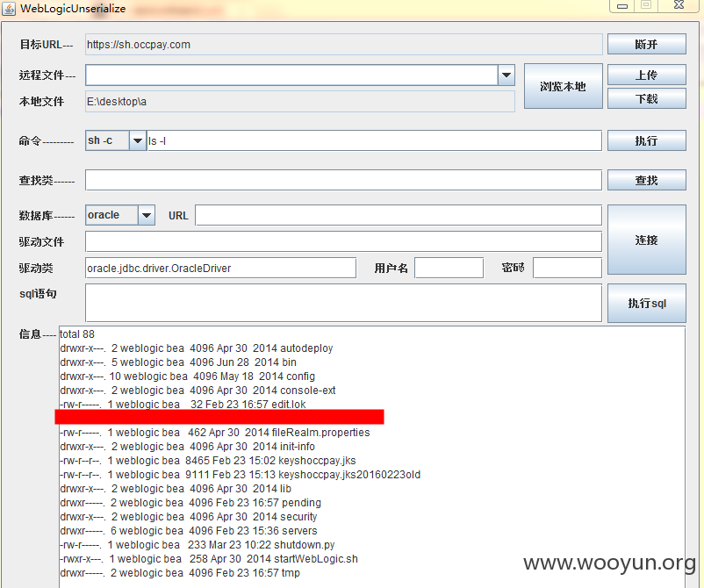Run command with 执行 button
Viewport: 704px width, 588px height.
pyautogui.click(x=647, y=140)
